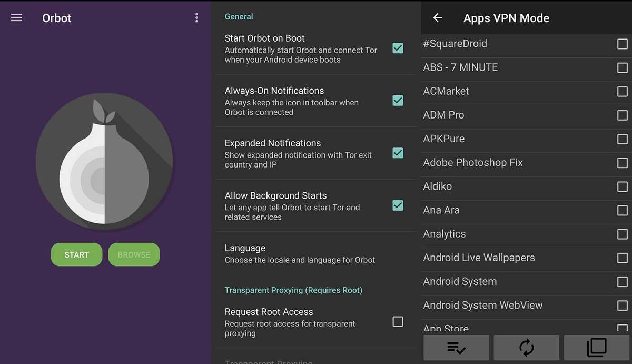Check the box for #SquareDroid
This screenshot has height=364, width=632.
coord(622,44)
